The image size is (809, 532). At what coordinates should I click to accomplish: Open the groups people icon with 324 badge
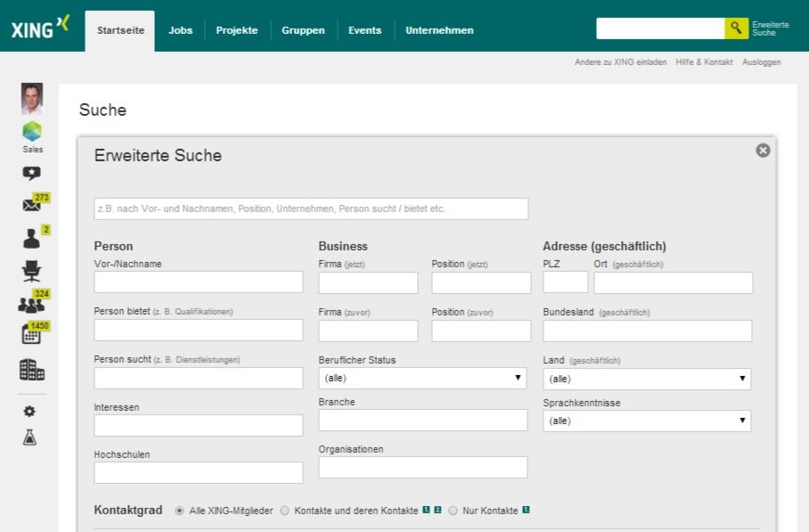[x=31, y=304]
